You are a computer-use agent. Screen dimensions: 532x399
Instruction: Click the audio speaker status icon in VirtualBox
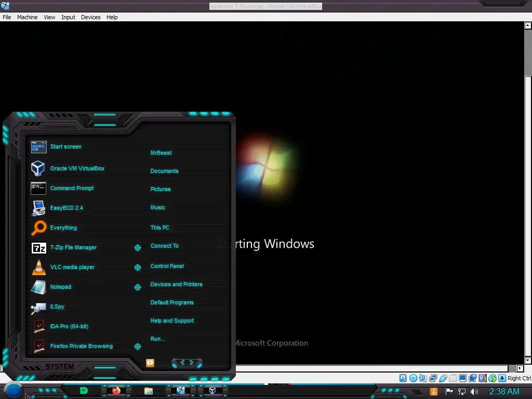(423, 378)
